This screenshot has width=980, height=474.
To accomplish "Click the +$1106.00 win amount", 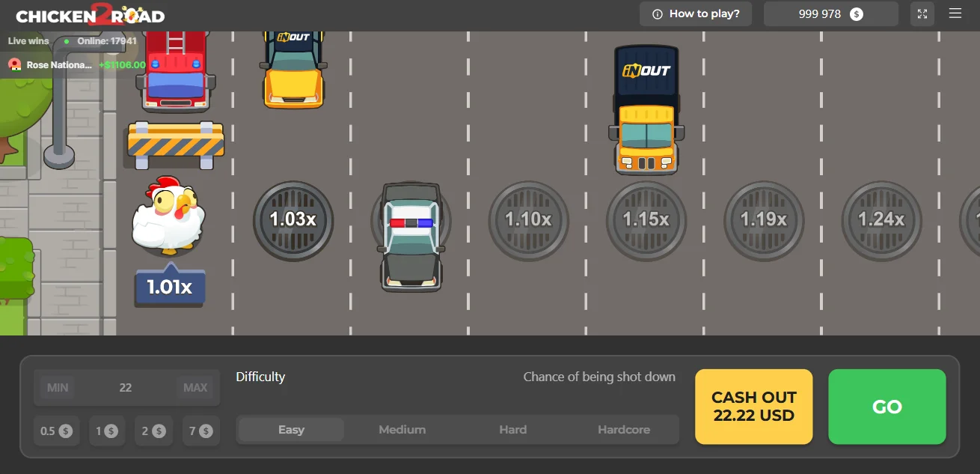I will click(122, 65).
